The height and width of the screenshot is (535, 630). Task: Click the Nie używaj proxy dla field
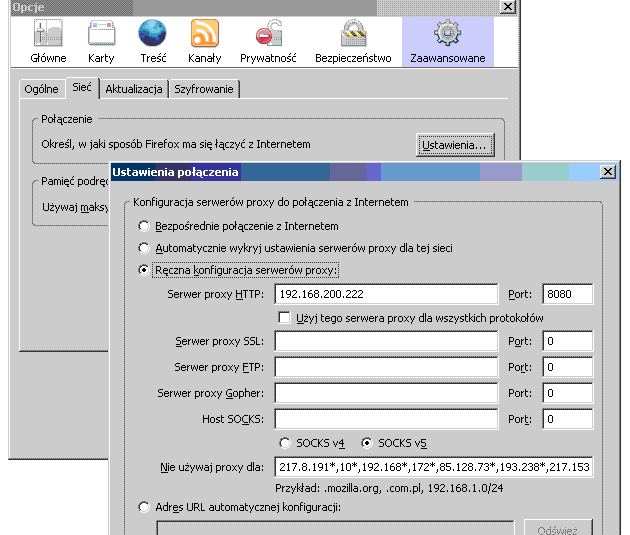pyautogui.click(x=433, y=467)
